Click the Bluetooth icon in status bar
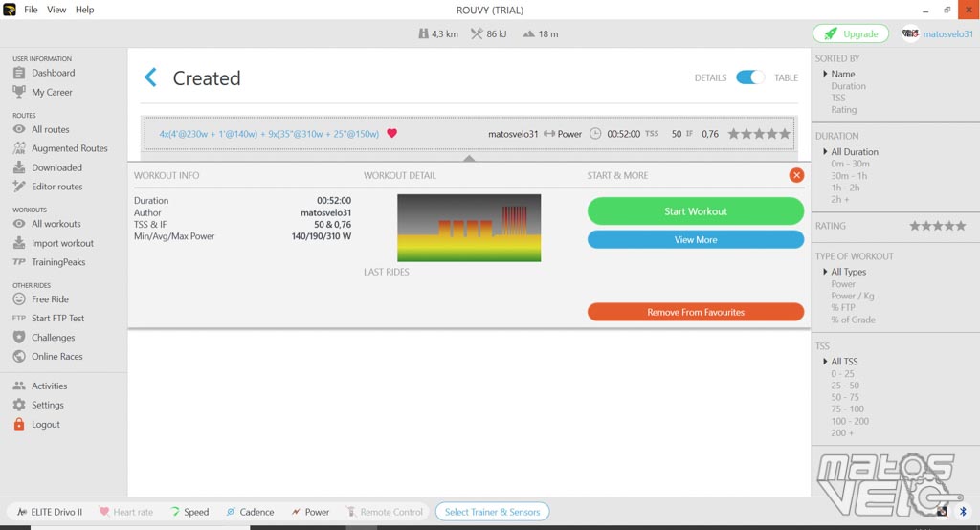The width and height of the screenshot is (980, 530). 963,511
